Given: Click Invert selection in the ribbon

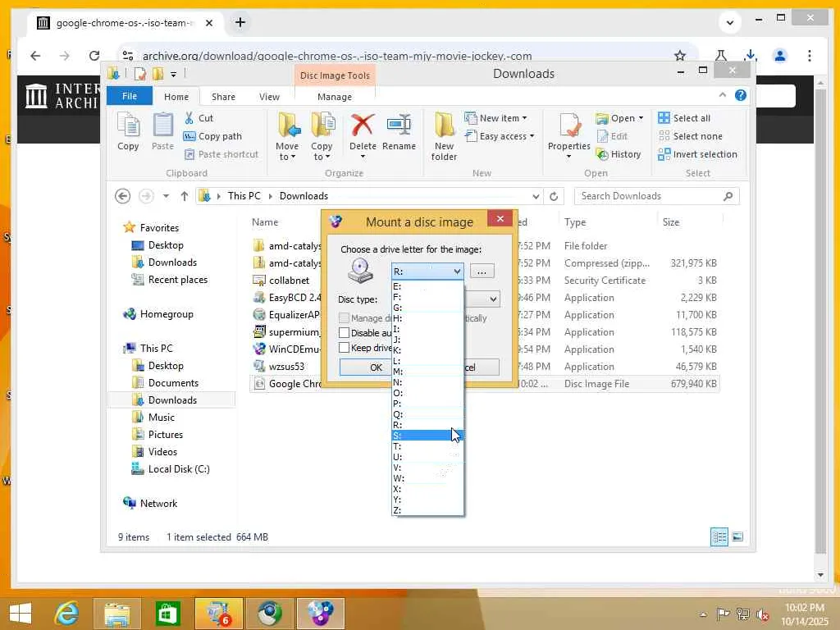Looking at the screenshot, I should point(697,154).
